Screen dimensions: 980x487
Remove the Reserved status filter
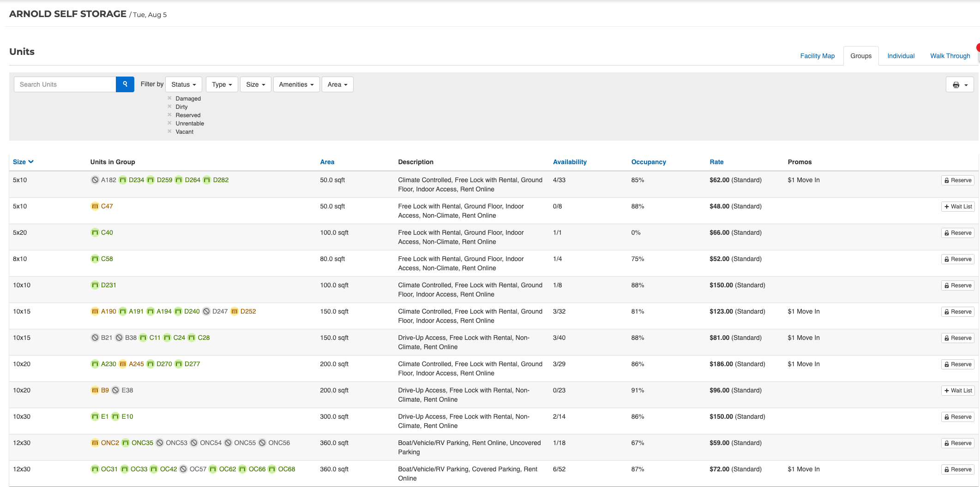pyautogui.click(x=169, y=115)
